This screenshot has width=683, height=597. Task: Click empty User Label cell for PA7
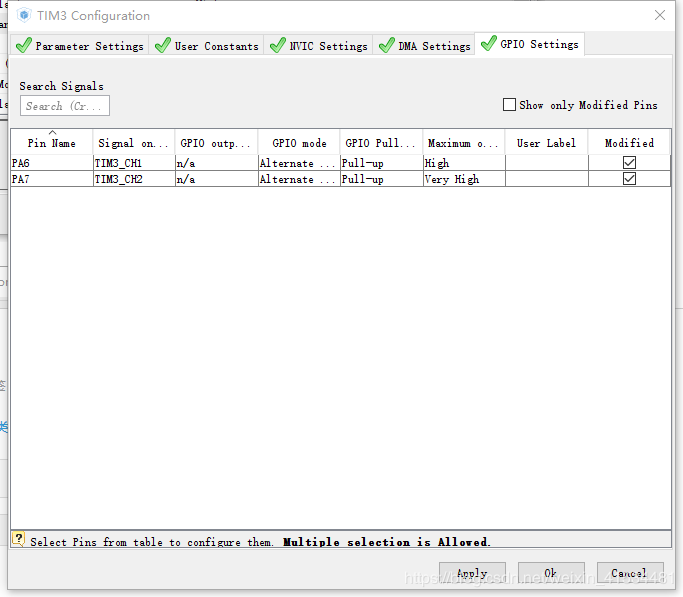tap(547, 179)
